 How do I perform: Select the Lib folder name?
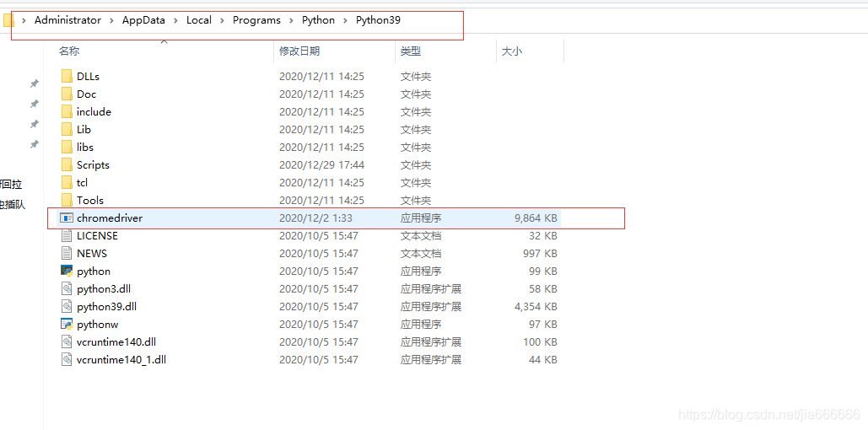pyautogui.click(x=84, y=130)
